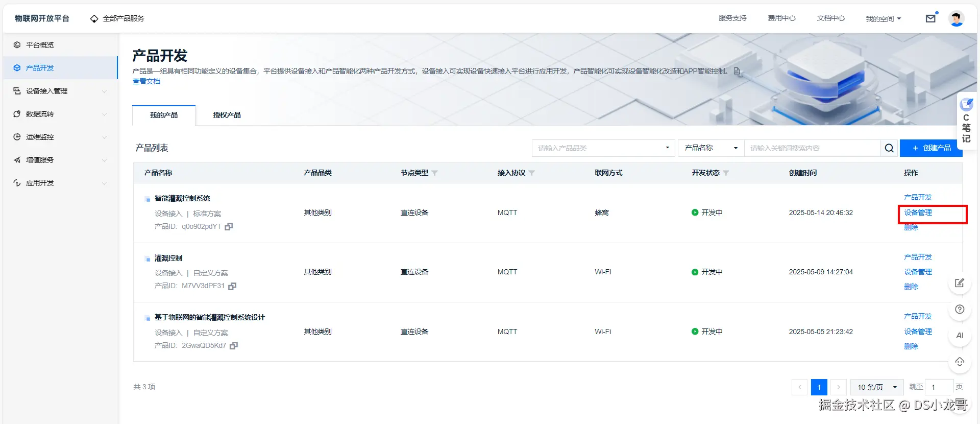Click the search magnifier icon

[889, 148]
